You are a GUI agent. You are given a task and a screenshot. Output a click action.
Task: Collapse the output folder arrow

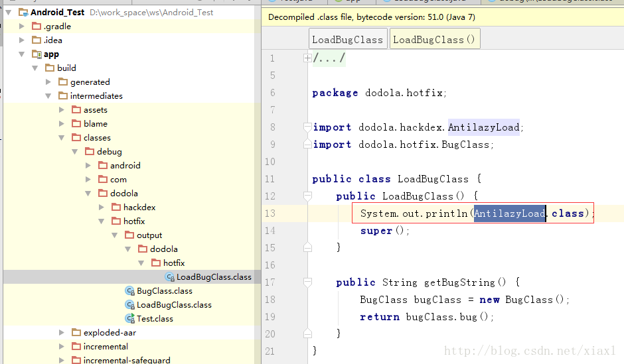[115, 235]
